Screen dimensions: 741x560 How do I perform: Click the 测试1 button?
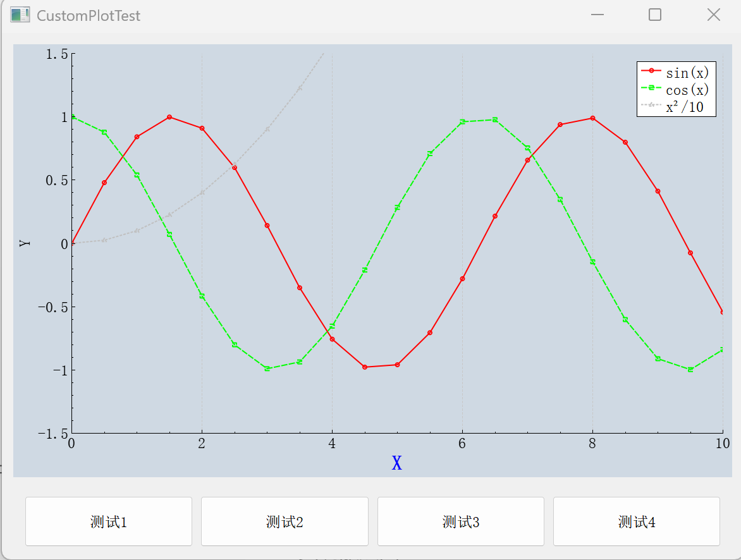(109, 521)
